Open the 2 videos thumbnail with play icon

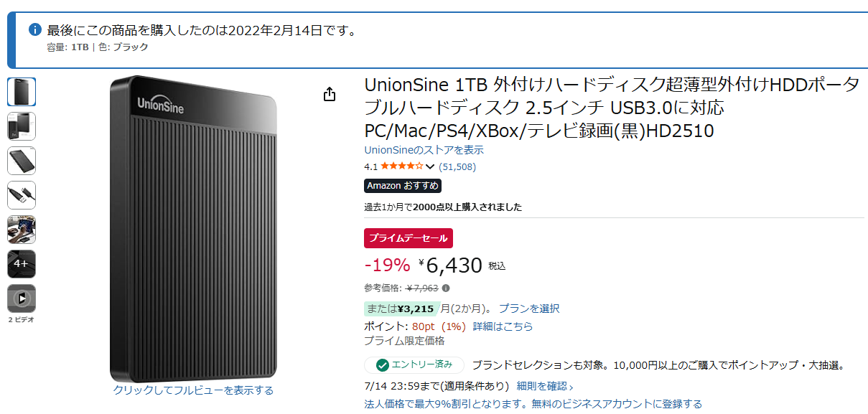pos(22,298)
